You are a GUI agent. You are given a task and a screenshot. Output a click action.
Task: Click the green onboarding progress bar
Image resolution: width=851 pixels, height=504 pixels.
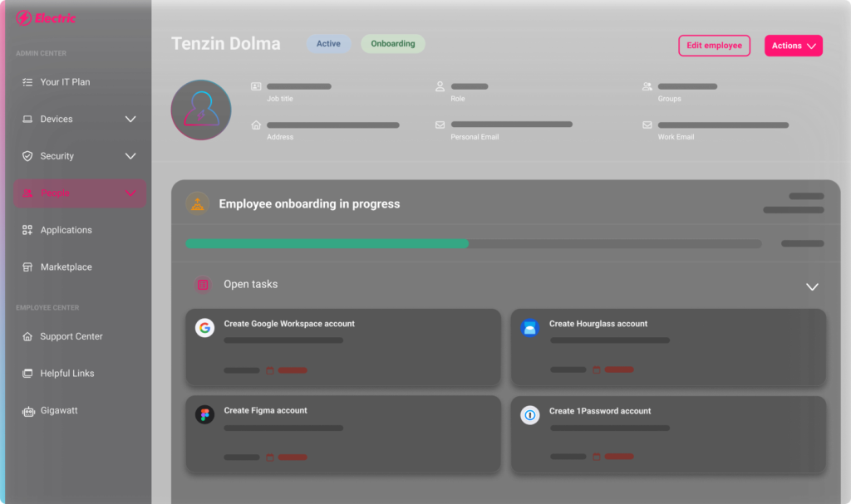point(327,244)
